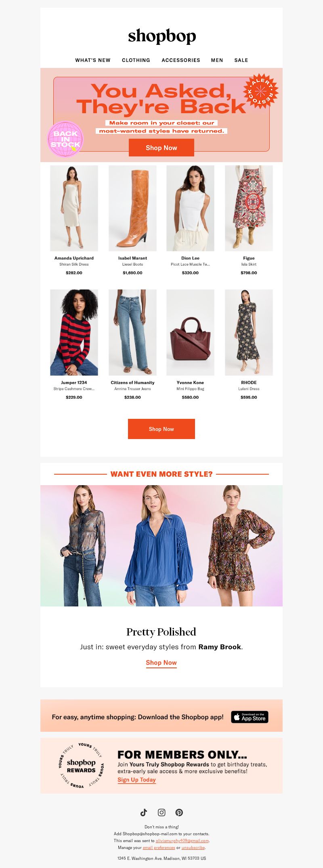View the Isabel Marant Liesel Boots image
Screen dimensions: 323x868
point(132,208)
